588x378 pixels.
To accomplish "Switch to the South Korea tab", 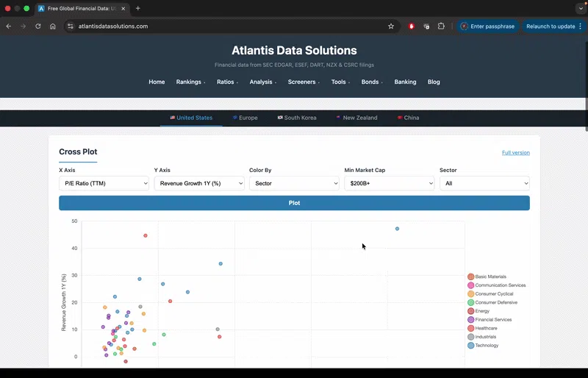I will 297,118.
